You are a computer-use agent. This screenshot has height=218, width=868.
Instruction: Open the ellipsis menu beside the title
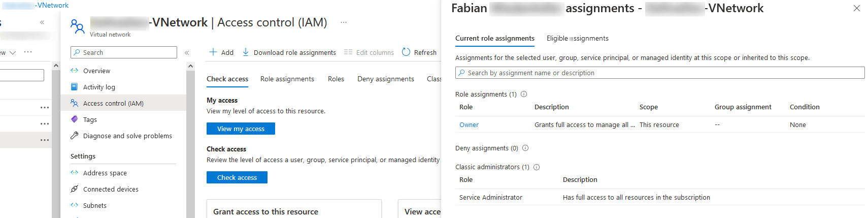[x=344, y=22]
